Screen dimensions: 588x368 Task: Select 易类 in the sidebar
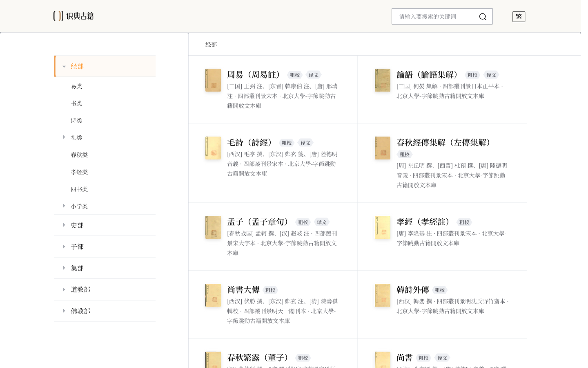click(76, 86)
